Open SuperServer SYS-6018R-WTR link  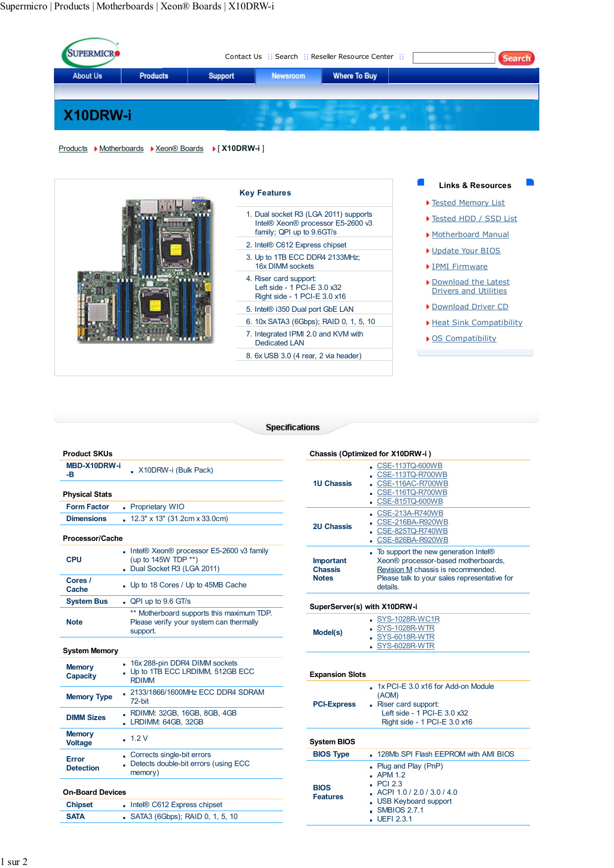(406, 637)
